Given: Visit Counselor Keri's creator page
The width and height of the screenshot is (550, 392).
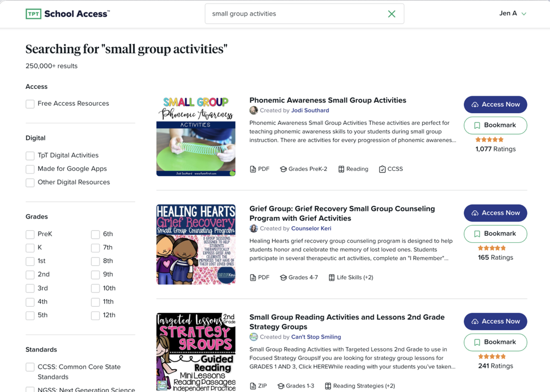Looking at the screenshot, I should pos(311,228).
